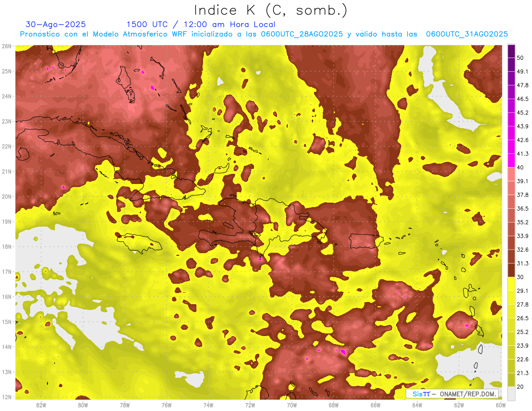Click the 21N latitude axis label

coord(6,171)
